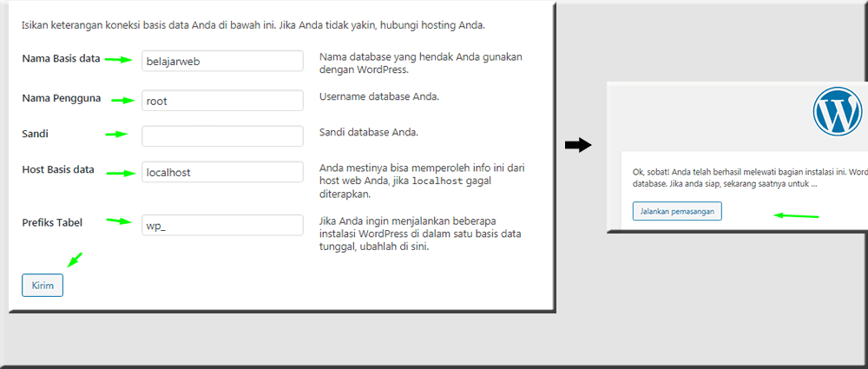
Task: Click the Prefiks Tabel label
Action: pos(52,223)
